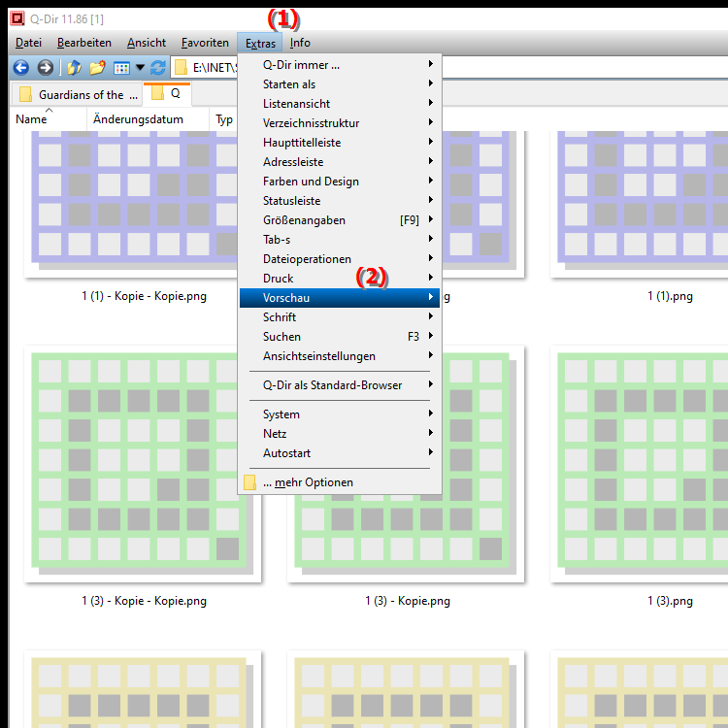Open the Netz submenu
This screenshot has height=728, width=728.
pos(340,434)
